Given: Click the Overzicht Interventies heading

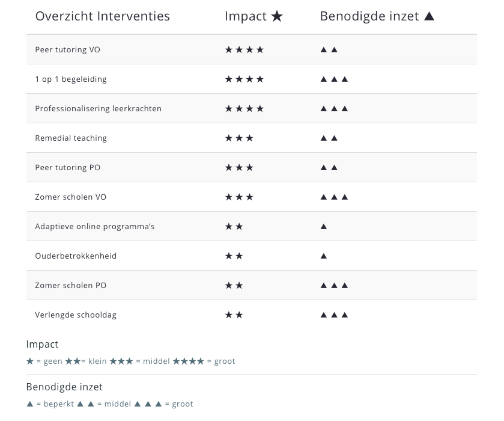Looking at the screenshot, I should pos(103,16).
